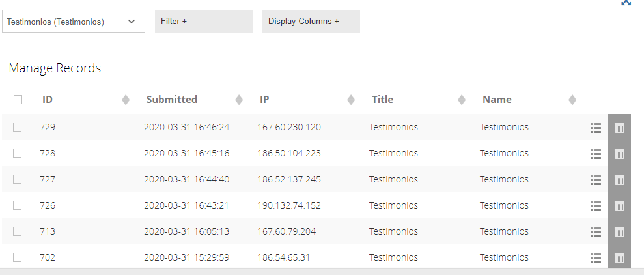
Task: Expand Display Columns + options
Action: pos(311,22)
